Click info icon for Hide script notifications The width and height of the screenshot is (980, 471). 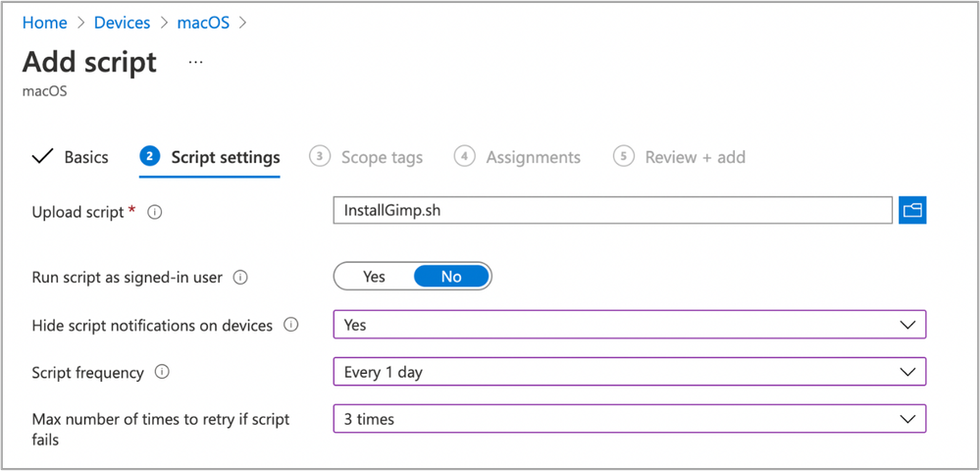290,325
